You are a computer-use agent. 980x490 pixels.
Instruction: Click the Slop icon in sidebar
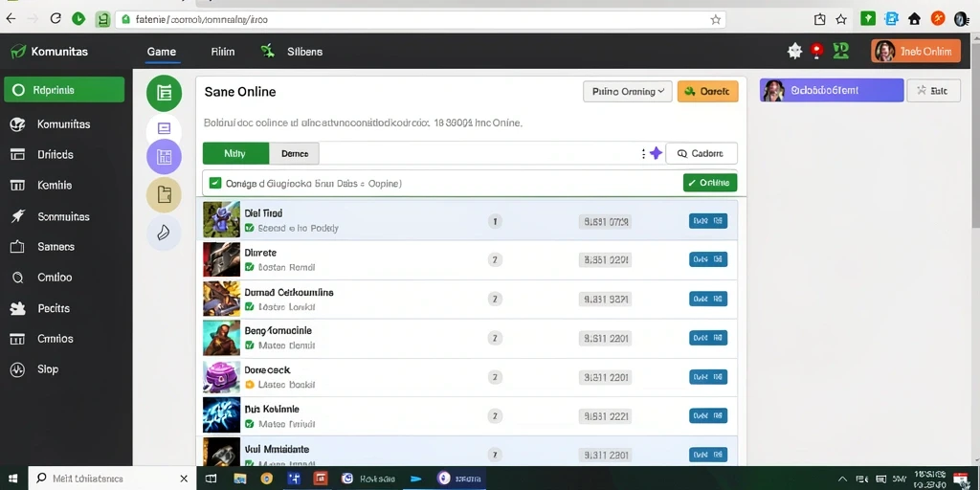pos(17,369)
